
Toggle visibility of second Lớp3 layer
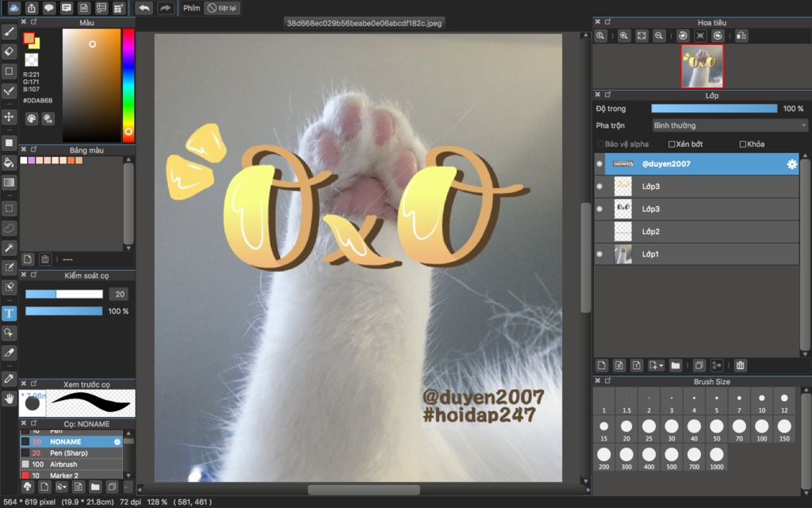(x=599, y=209)
